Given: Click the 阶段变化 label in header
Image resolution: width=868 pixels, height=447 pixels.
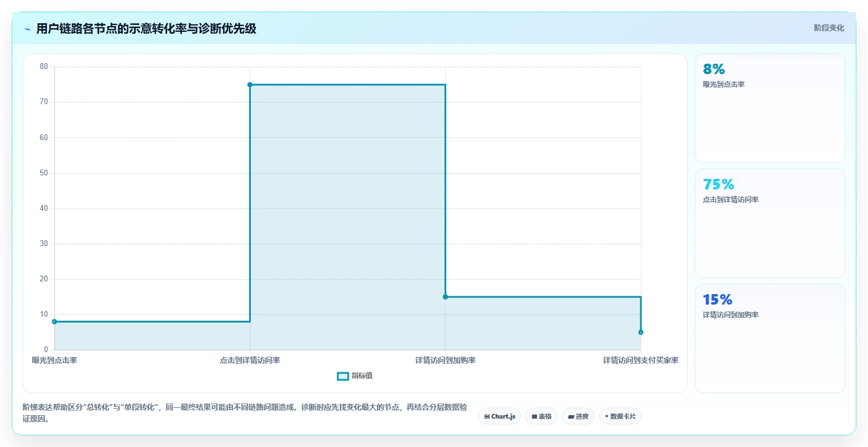Looking at the screenshot, I should pyautogui.click(x=829, y=28).
